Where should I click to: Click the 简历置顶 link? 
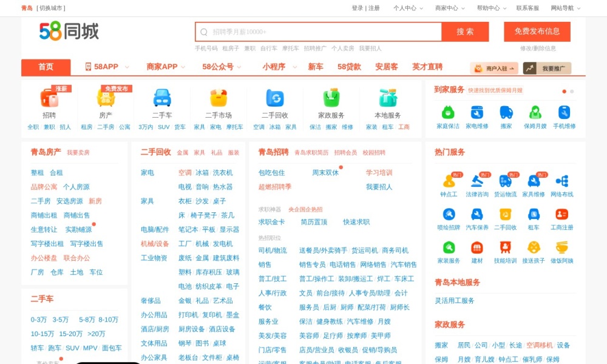click(314, 222)
